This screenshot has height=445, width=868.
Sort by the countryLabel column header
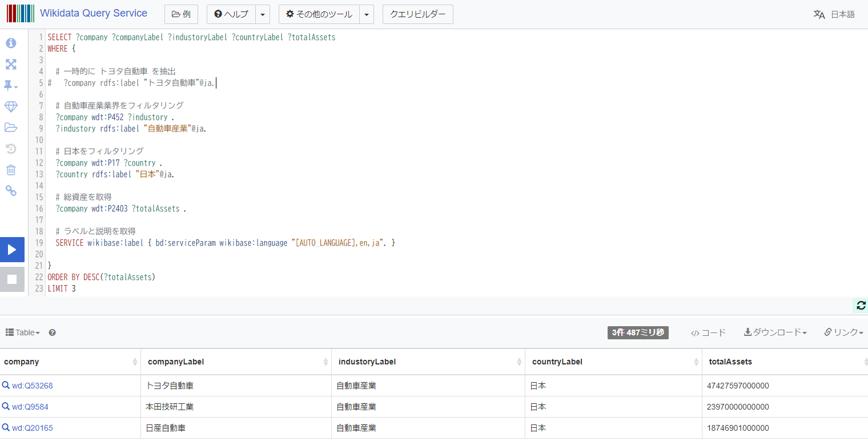point(613,362)
